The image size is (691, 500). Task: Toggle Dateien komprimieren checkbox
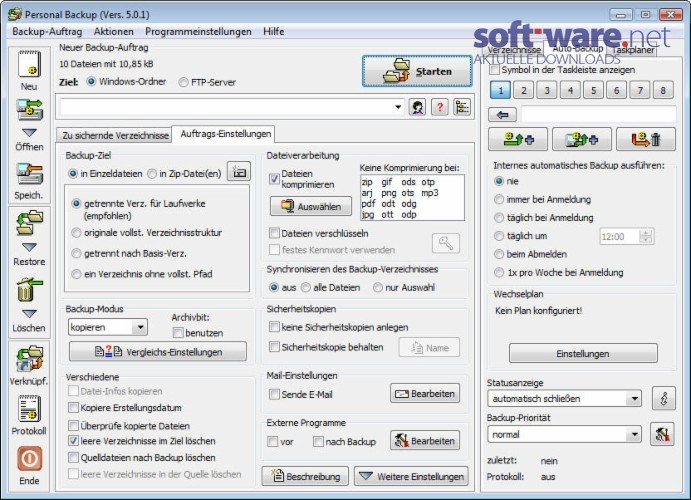pyautogui.click(x=274, y=179)
